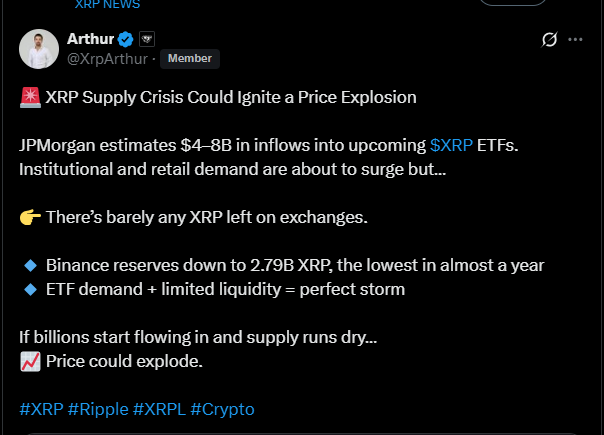Open Arthur's profile picture

[38, 49]
